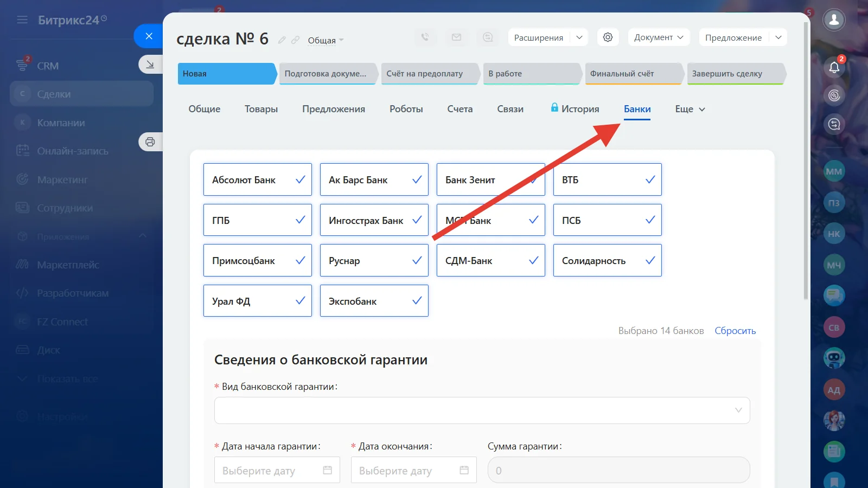Open the user profile avatar at top right
This screenshot has width=868, height=488.
834,20
